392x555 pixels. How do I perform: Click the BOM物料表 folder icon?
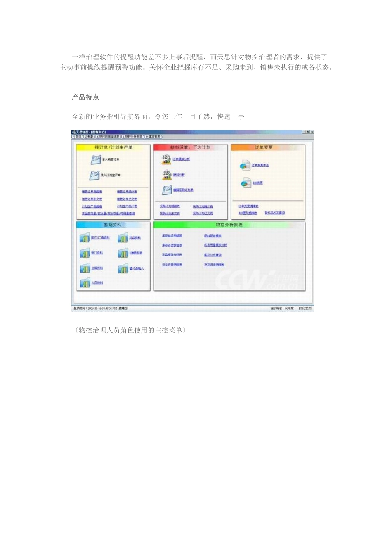[123, 253]
